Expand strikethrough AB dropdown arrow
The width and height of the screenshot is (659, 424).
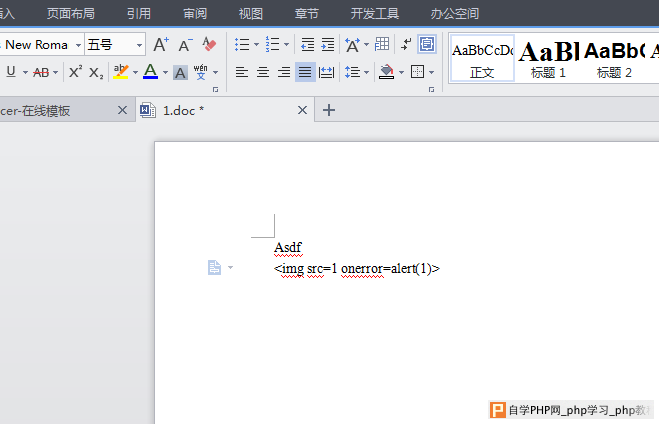(55, 73)
